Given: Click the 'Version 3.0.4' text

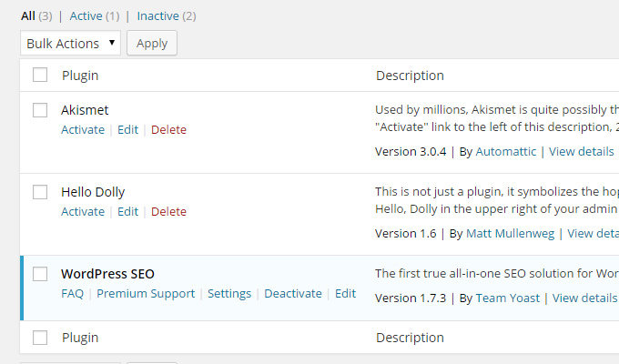Looking at the screenshot, I should pyautogui.click(x=411, y=152).
